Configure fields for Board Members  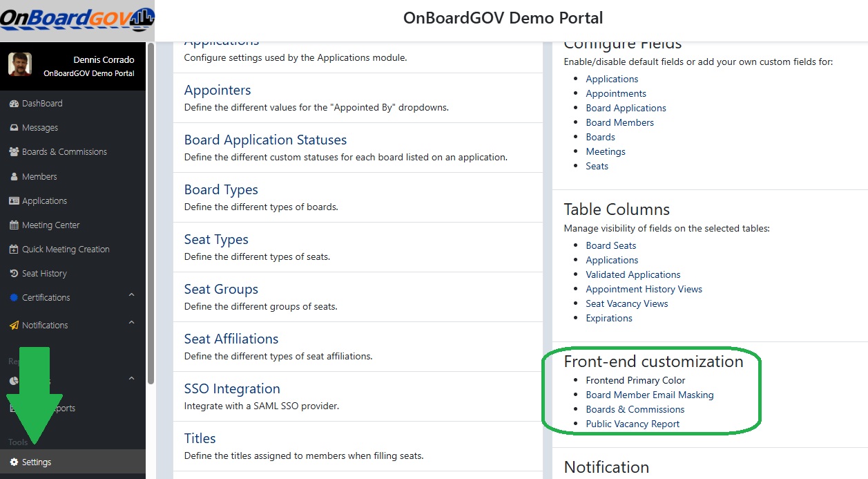[x=620, y=122]
